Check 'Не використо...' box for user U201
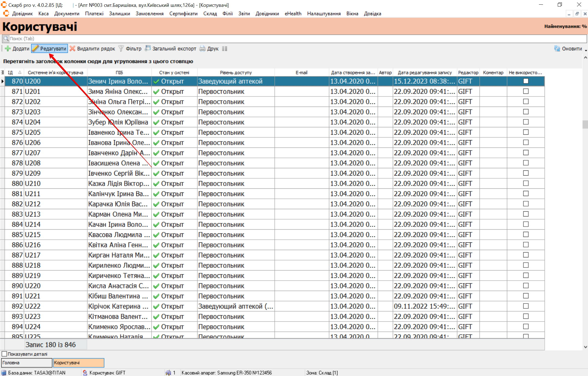Image resolution: width=588 pixels, height=376 pixels. 526,91
